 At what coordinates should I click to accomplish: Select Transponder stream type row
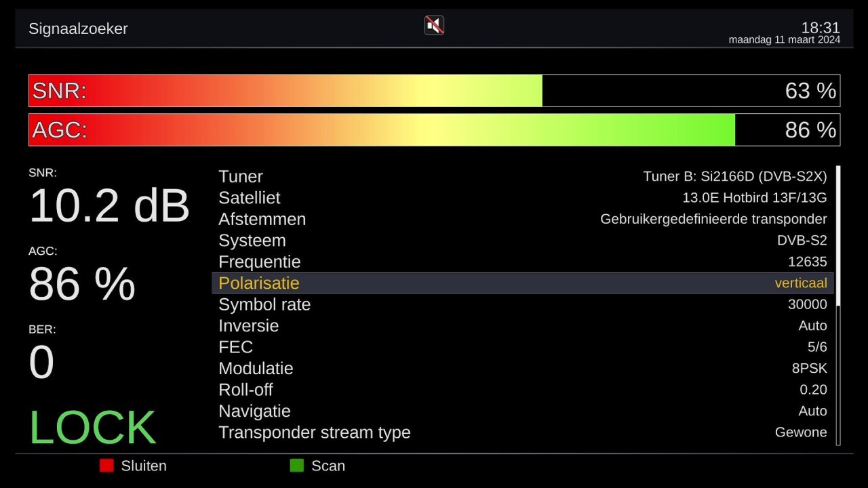click(522, 432)
